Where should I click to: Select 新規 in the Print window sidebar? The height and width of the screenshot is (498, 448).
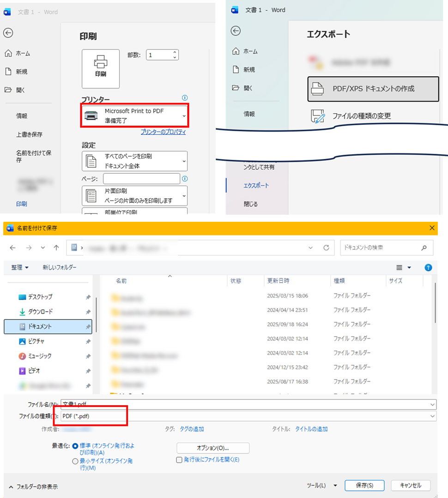[x=17, y=72]
